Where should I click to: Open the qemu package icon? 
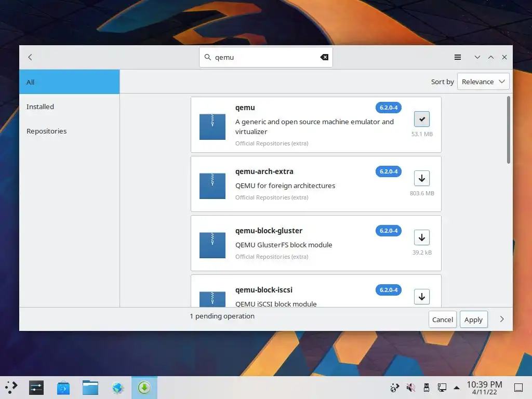212,127
